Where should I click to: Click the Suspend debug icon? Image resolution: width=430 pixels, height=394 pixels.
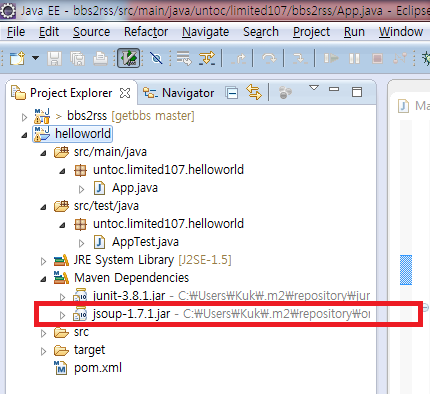(x=354, y=59)
